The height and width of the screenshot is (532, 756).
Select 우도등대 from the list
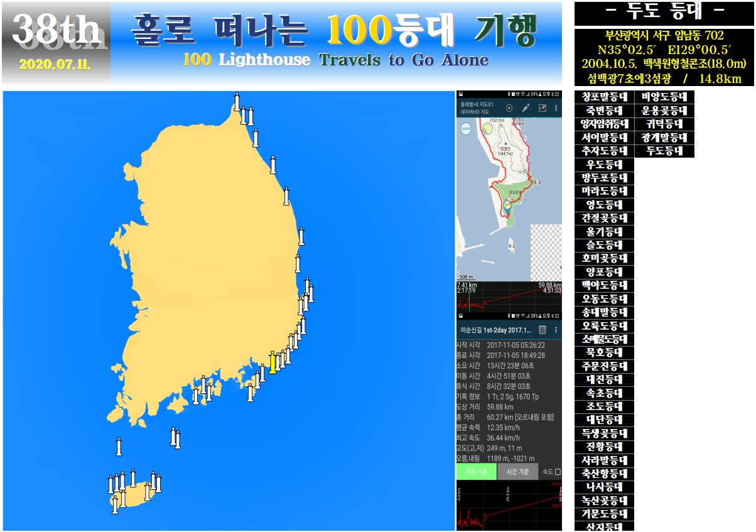pos(604,165)
